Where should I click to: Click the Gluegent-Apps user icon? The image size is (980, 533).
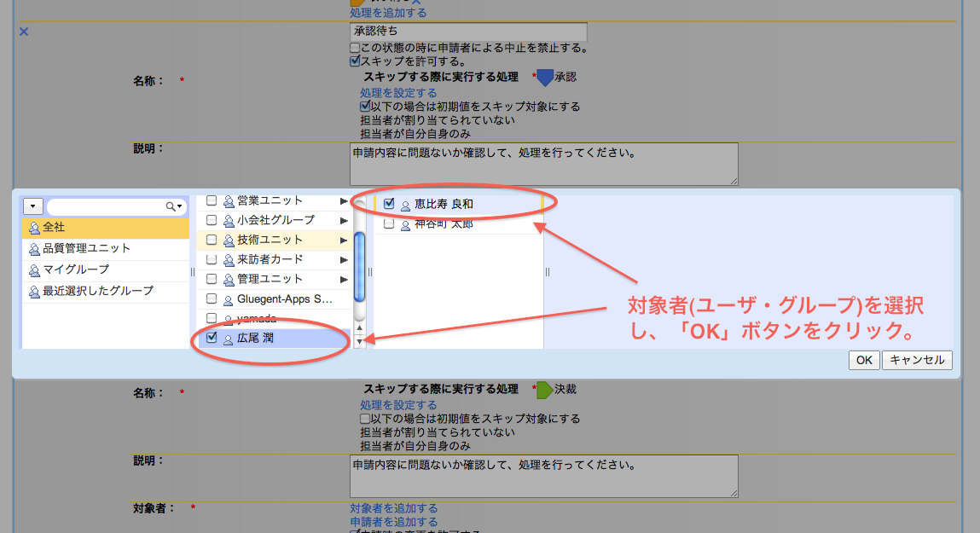pos(228,300)
